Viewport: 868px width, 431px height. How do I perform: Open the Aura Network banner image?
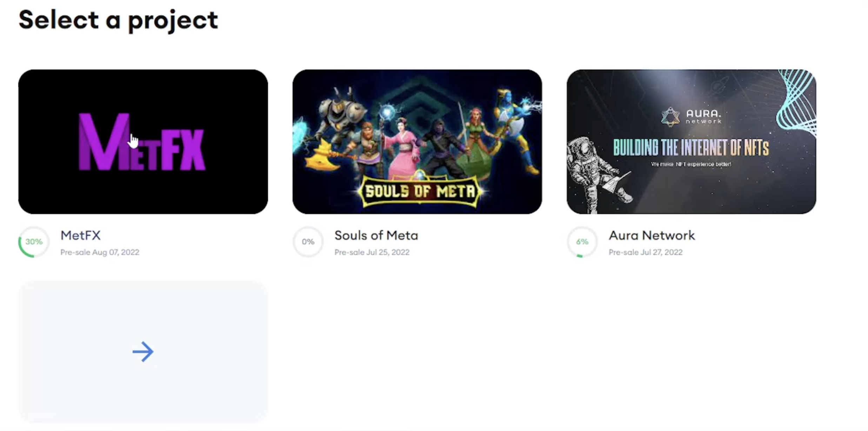(691, 141)
